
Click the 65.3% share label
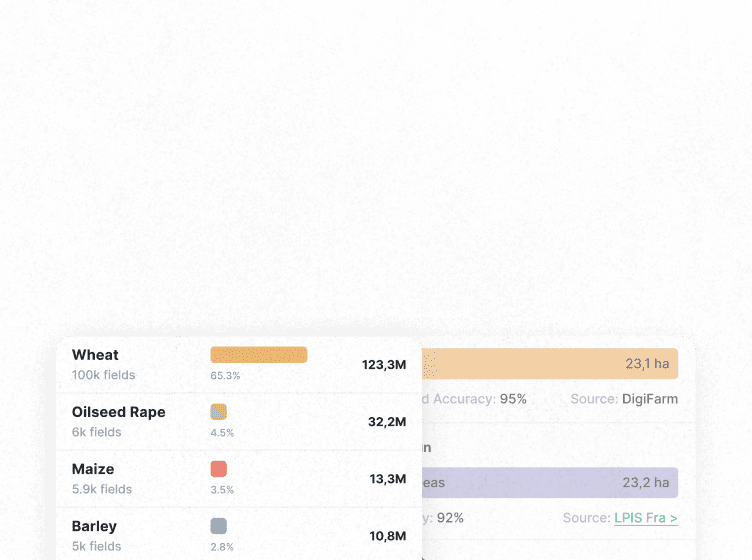pos(225,376)
